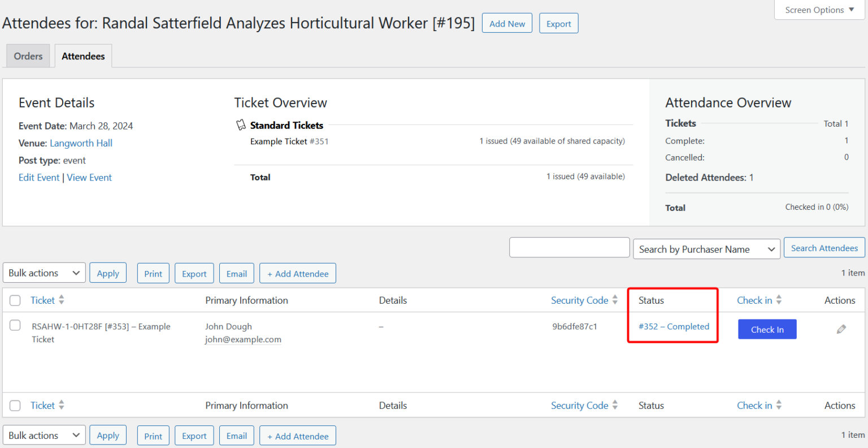Tick the select-all checkbox in the table header

click(x=15, y=300)
